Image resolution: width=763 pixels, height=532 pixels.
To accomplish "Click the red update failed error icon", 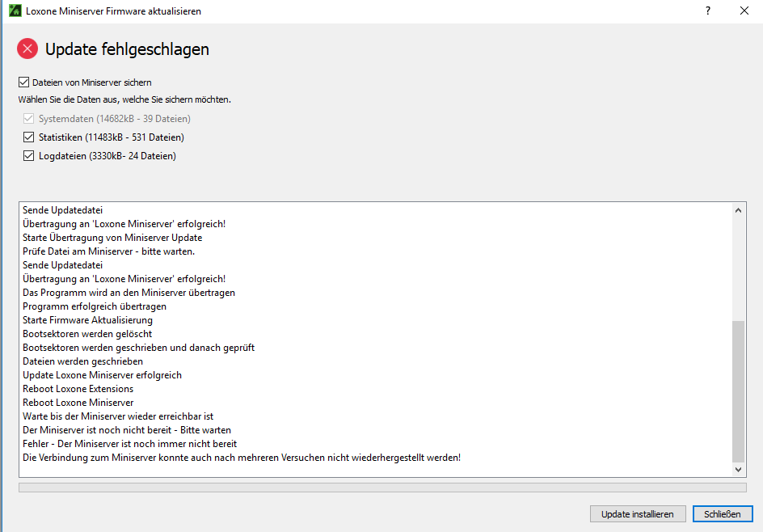I will (x=27, y=49).
